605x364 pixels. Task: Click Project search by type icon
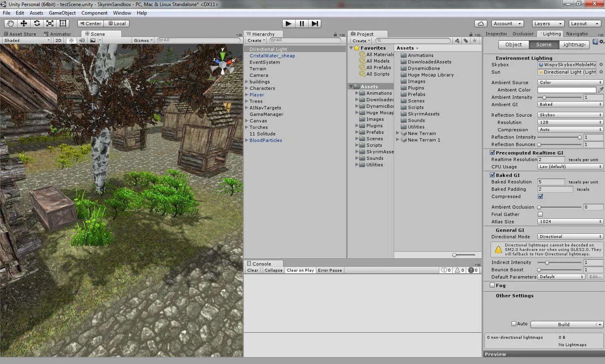[x=457, y=41]
